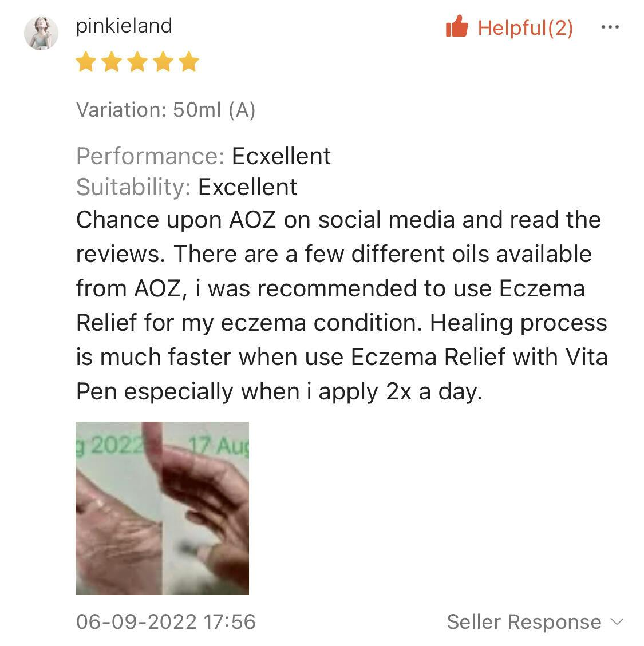Click the 17 Aug side of photo
The height and width of the screenshot is (646, 644).
pos(206,508)
